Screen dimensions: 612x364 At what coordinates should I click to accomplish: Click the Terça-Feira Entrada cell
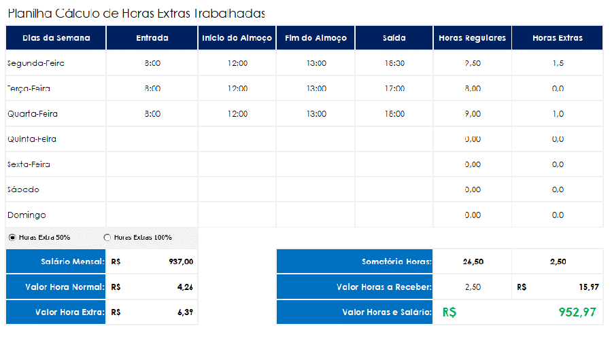152,88
